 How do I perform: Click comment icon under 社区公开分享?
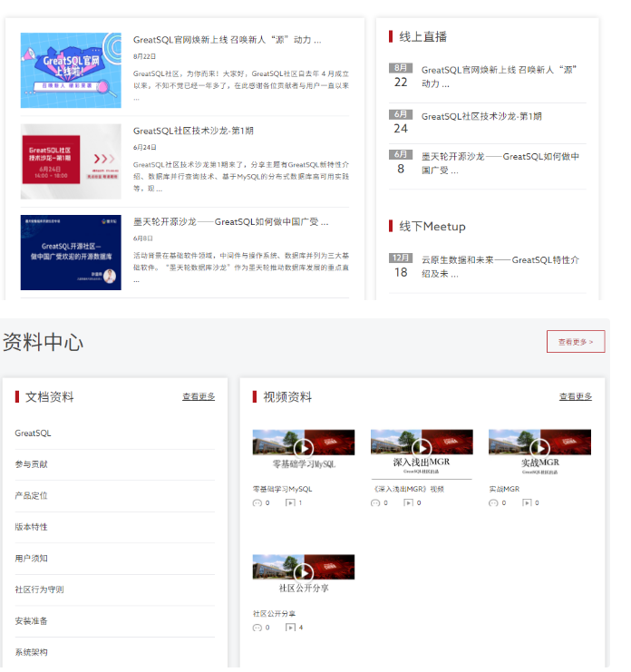pos(257,628)
